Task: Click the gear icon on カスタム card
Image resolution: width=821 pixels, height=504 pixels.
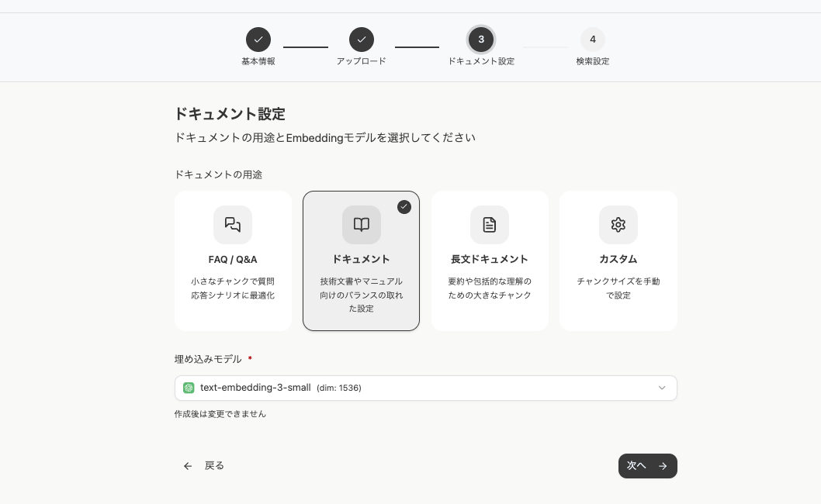Action: [618, 225]
